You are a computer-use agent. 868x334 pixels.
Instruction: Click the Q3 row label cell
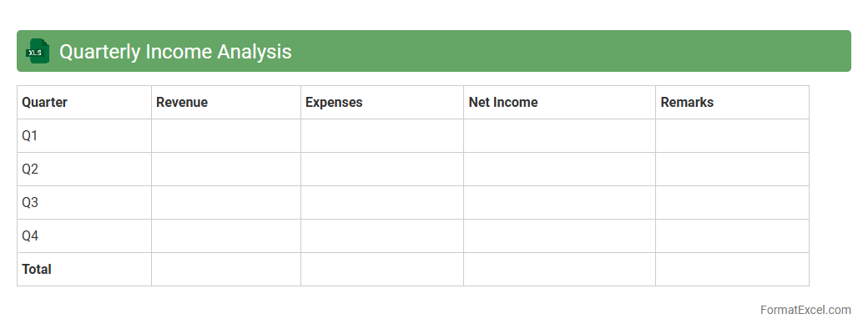click(x=83, y=203)
